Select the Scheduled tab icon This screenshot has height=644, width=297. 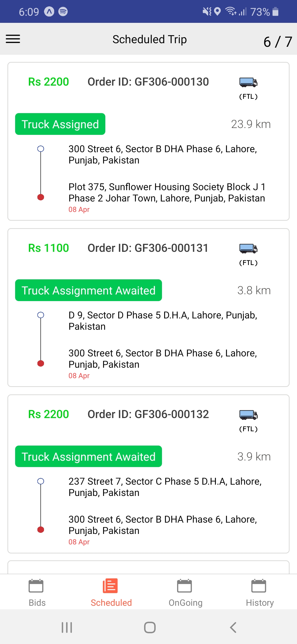coord(110,586)
